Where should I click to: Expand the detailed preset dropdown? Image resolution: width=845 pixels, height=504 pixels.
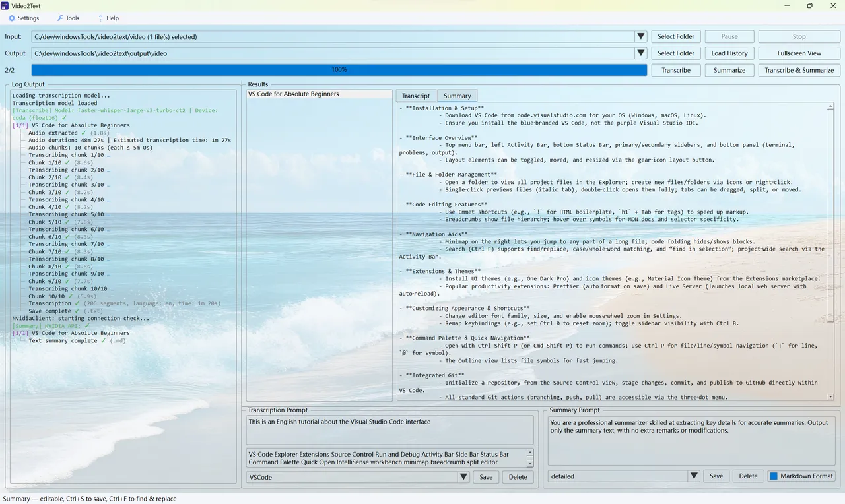694,476
